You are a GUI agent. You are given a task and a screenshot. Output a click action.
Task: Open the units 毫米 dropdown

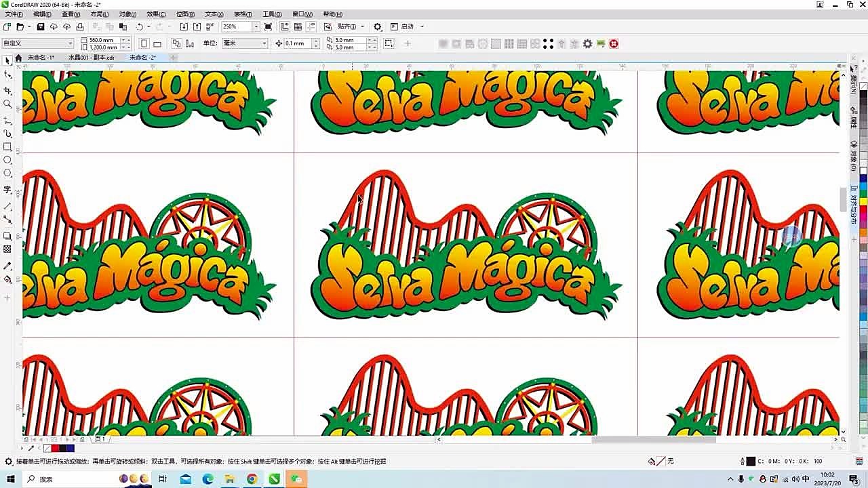click(264, 43)
